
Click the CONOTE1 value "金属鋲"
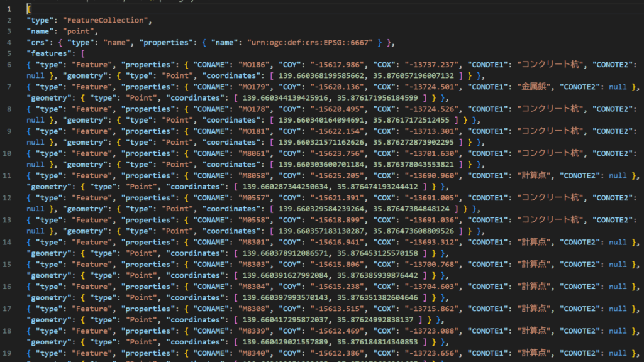tap(534, 87)
